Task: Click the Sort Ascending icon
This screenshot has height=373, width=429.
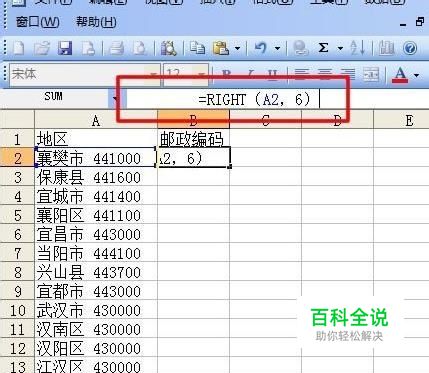Action: [x=358, y=48]
